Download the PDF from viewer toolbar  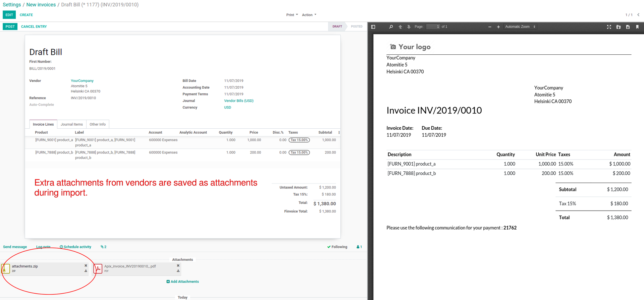(x=628, y=27)
